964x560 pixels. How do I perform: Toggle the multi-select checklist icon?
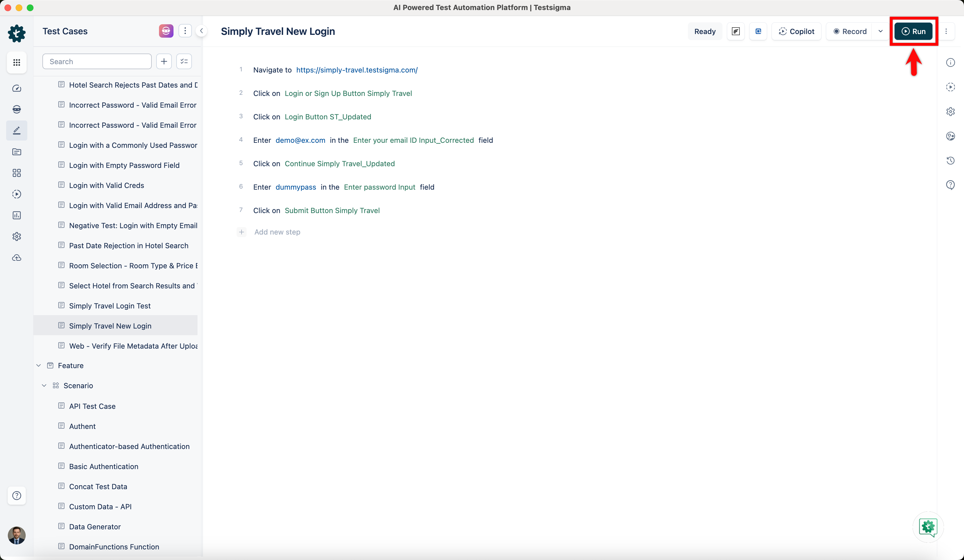click(x=184, y=62)
